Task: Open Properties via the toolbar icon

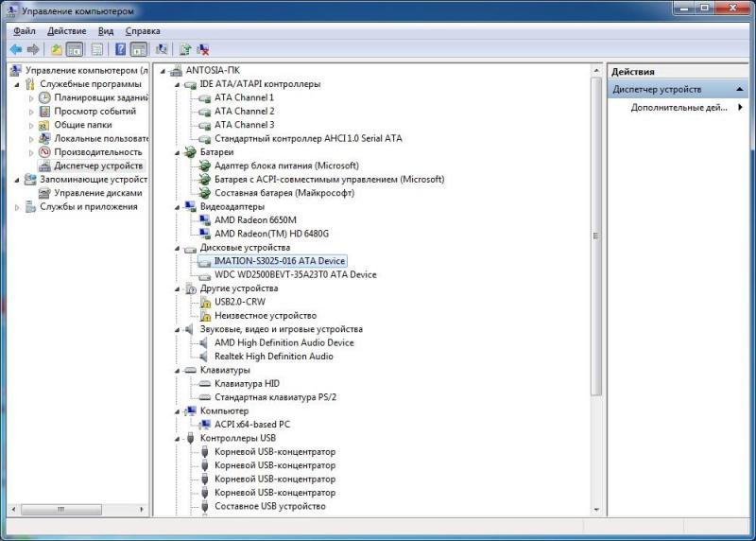Action: pyautogui.click(x=95, y=49)
